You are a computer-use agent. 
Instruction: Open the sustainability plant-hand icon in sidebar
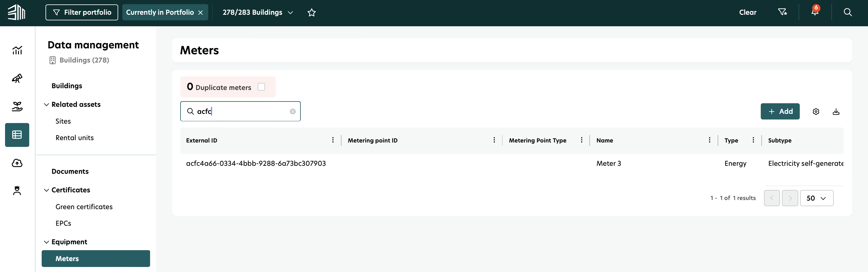pos(17,106)
